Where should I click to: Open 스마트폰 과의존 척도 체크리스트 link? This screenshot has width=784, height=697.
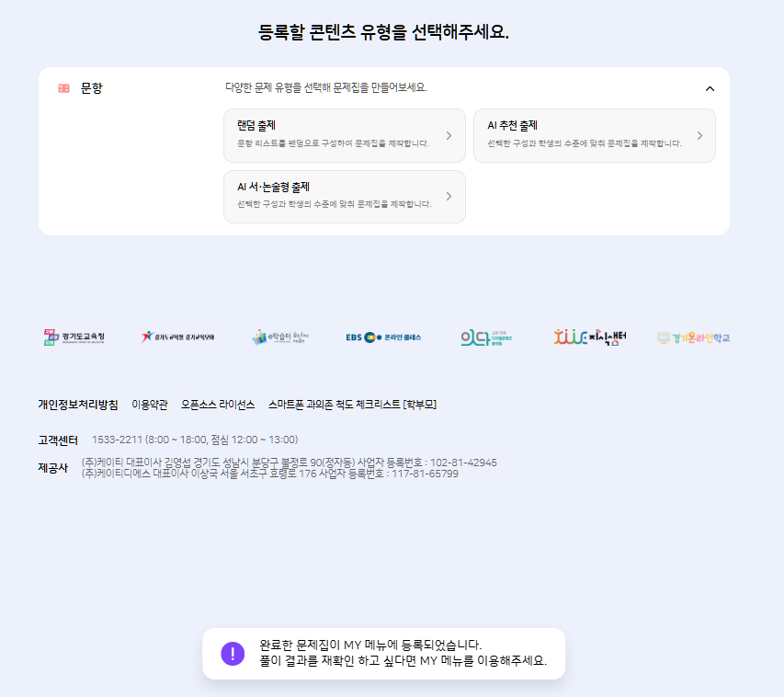click(x=352, y=405)
